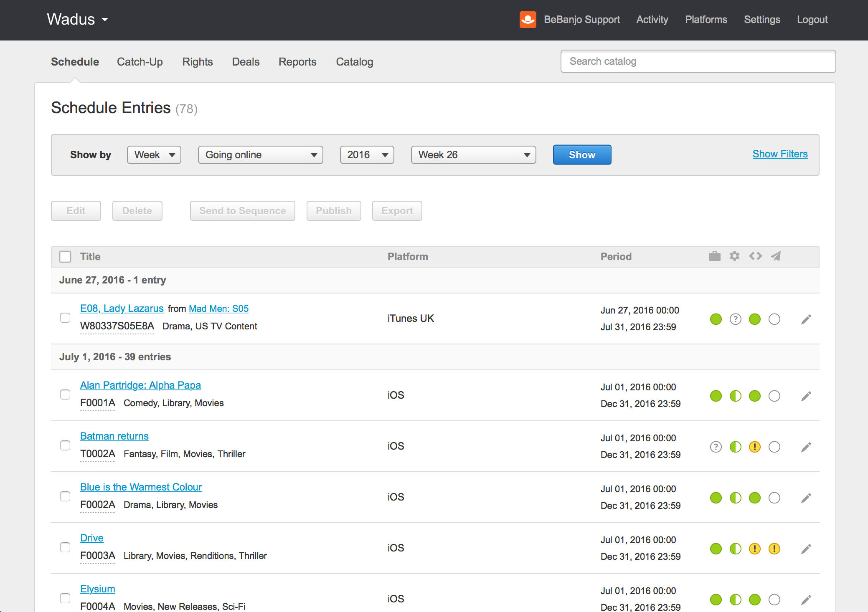Click the Show Filters link
Image resolution: width=868 pixels, height=612 pixels.
pyautogui.click(x=780, y=154)
